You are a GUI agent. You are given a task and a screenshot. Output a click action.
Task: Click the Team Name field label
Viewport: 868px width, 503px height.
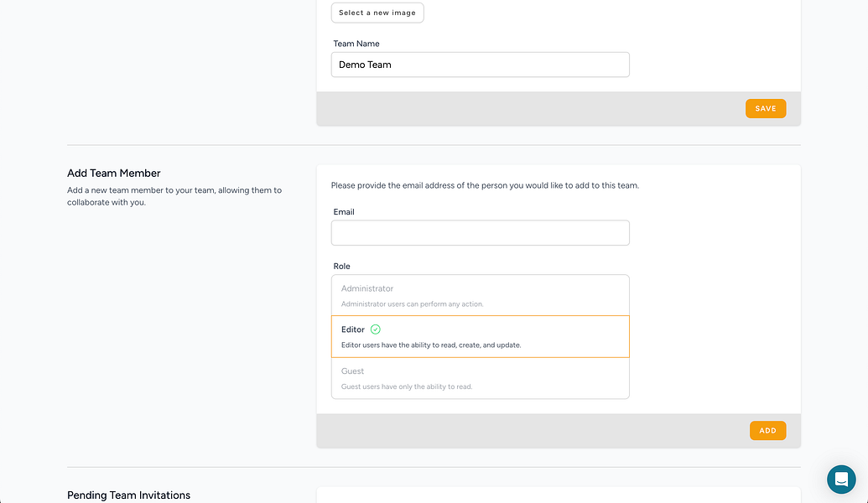(x=356, y=44)
